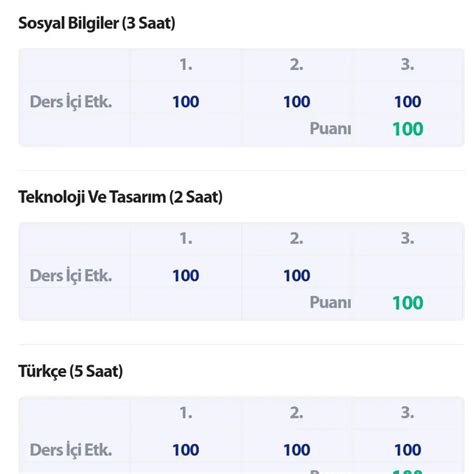Click Puanı label in Teknoloji Ve Tasarım table

[x=330, y=303]
